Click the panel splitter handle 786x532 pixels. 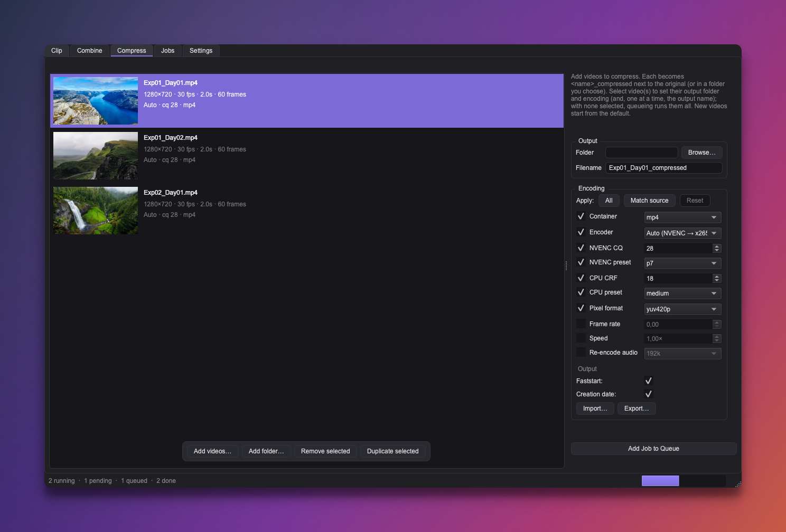tap(566, 265)
